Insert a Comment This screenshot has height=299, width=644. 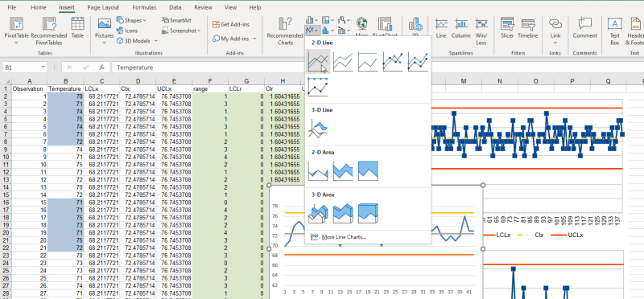coord(585,28)
